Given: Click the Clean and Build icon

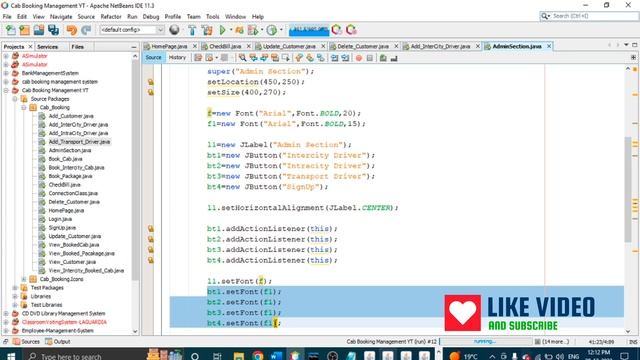Looking at the screenshot, I should 207,30.
